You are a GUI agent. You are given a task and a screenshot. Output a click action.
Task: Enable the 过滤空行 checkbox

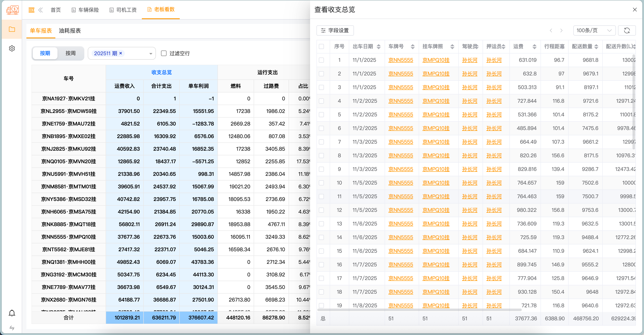(x=164, y=53)
